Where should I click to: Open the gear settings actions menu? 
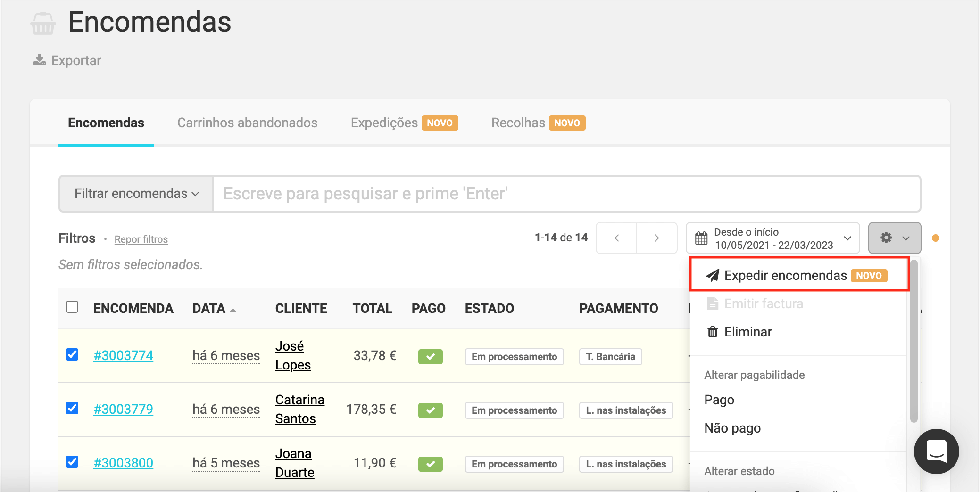tap(894, 238)
